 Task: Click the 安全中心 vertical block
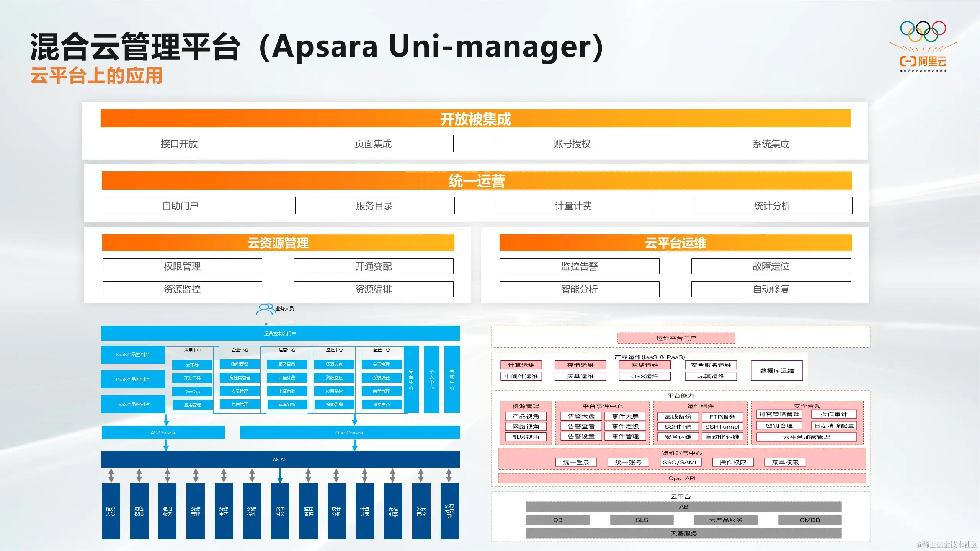pos(411,379)
